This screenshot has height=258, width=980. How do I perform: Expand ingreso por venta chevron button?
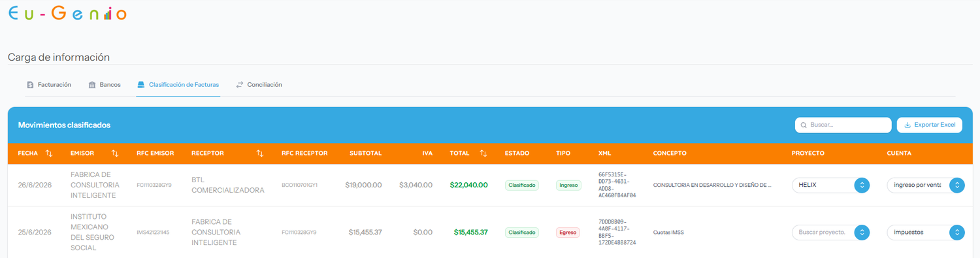click(957, 185)
